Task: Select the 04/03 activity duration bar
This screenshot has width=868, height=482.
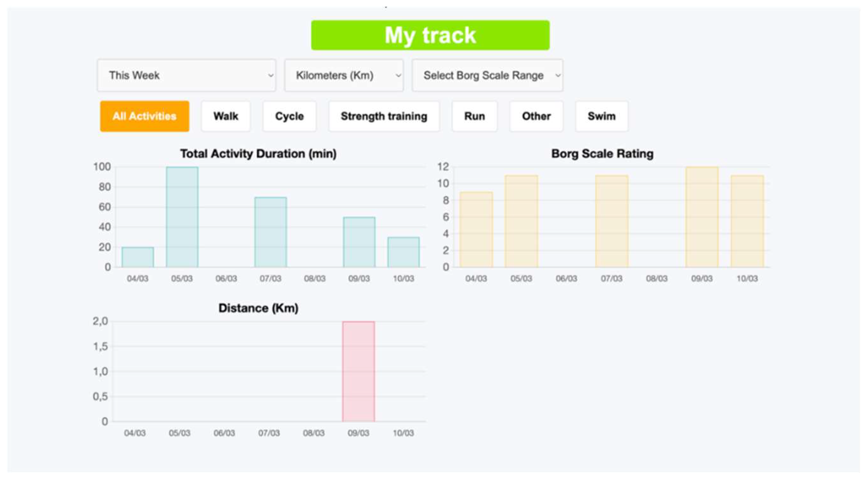Action: tap(138, 257)
